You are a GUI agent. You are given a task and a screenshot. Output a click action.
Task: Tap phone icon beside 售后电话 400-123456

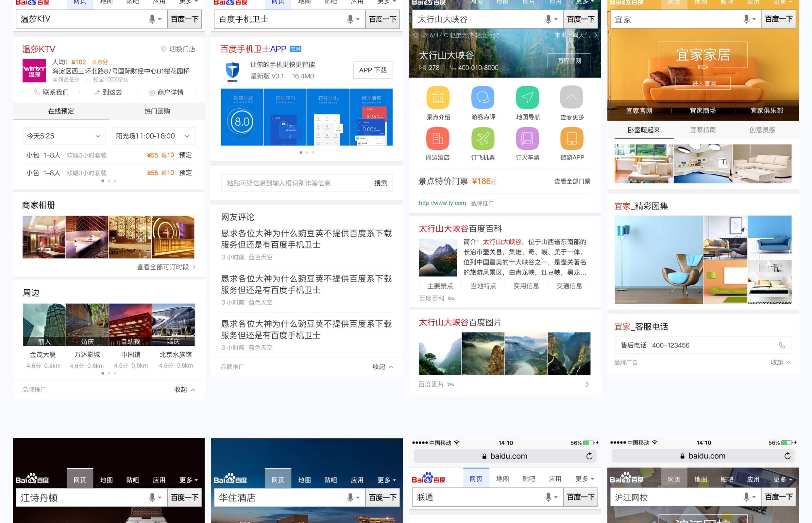click(x=782, y=346)
